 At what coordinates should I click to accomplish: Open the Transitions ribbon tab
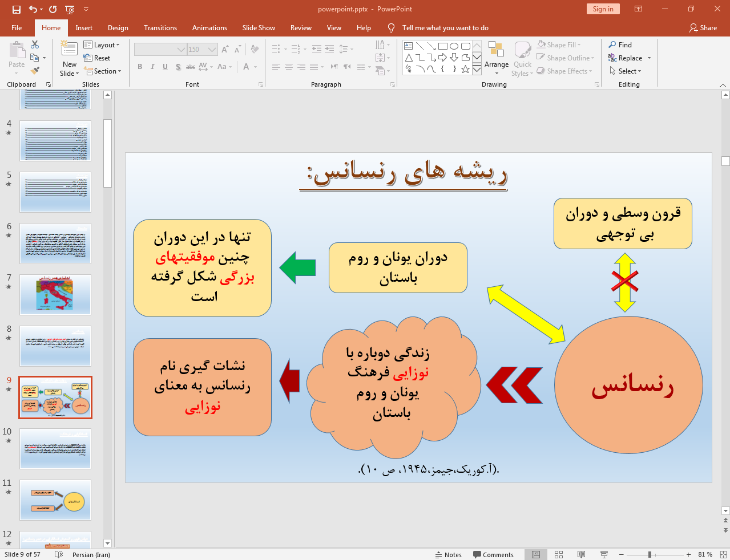pyautogui.click(x=160, y=28)
